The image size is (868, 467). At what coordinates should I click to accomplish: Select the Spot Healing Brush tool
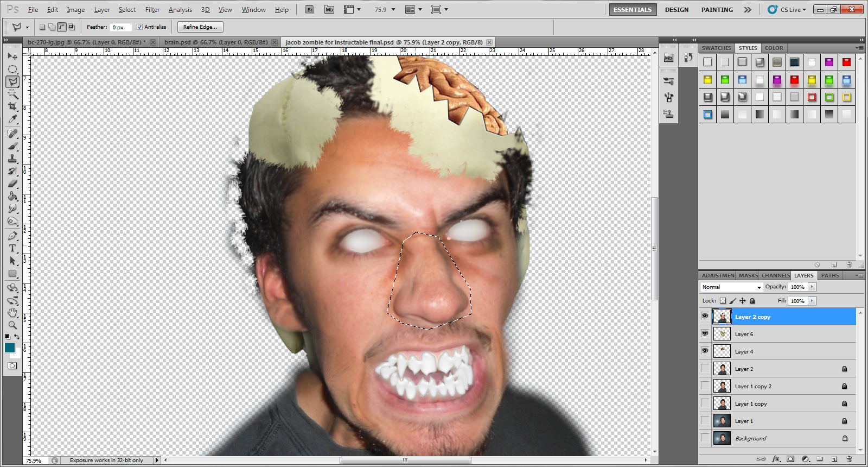pos(12,134)
